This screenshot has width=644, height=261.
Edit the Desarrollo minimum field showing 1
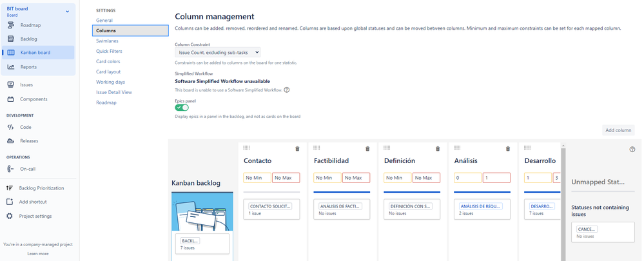538,178
